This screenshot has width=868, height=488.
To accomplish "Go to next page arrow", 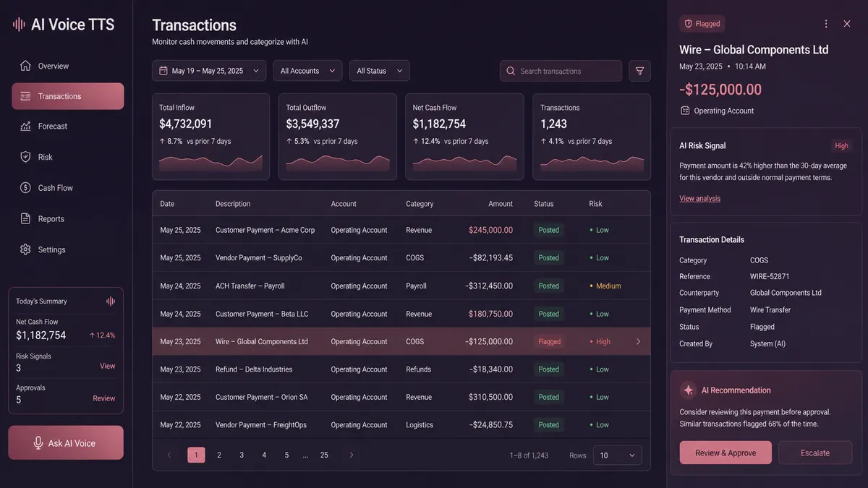I will point(352,455).
